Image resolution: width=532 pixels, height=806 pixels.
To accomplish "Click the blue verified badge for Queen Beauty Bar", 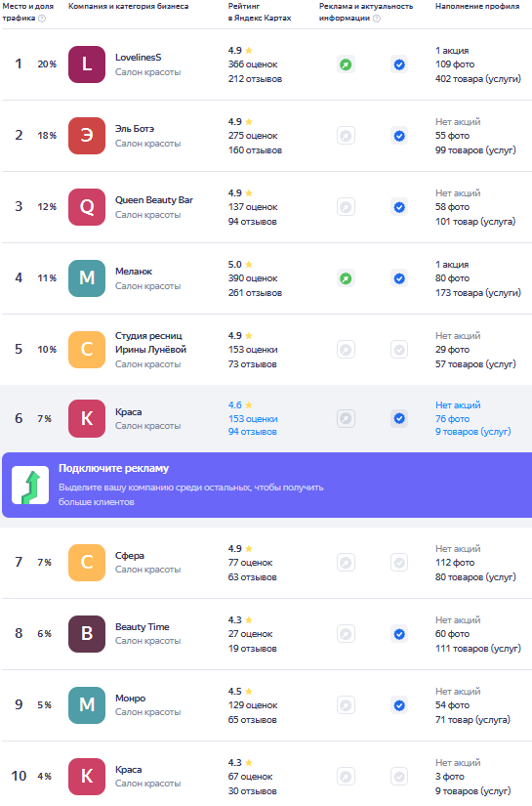I will pyautogui.click(x=399, y=207).
